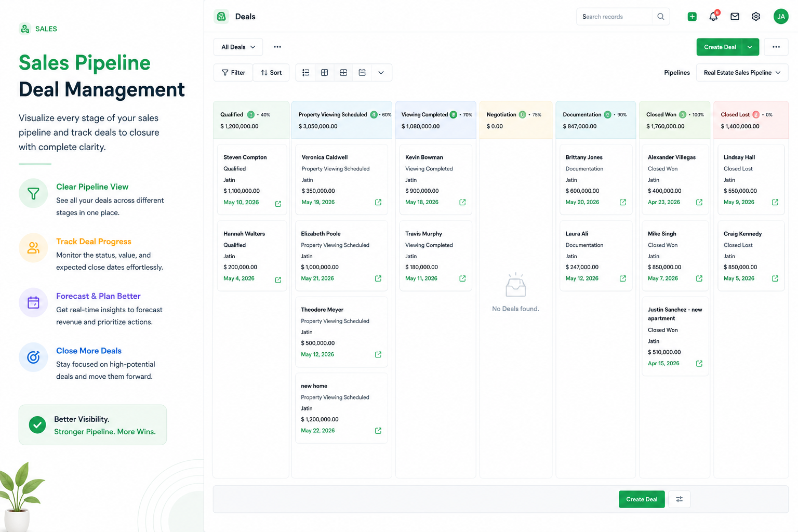This screenshot has width=798, height=532.
Task: Open the notifications bell
Action: coord(713,17)
